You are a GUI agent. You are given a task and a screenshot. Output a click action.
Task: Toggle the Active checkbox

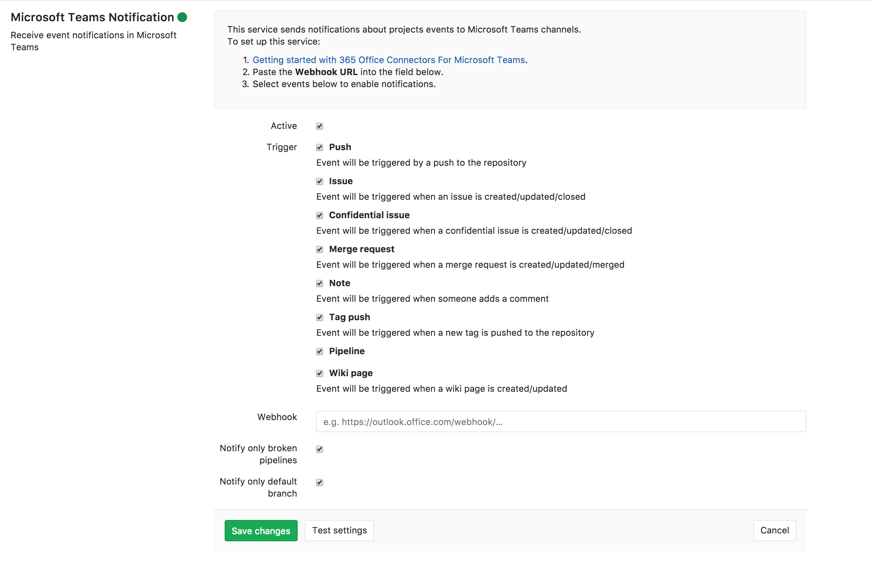click(x=319, y=126)
